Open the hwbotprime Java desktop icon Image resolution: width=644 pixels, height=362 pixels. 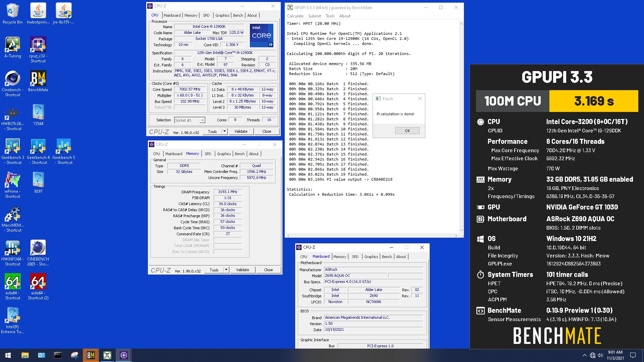tap(38, 13)
